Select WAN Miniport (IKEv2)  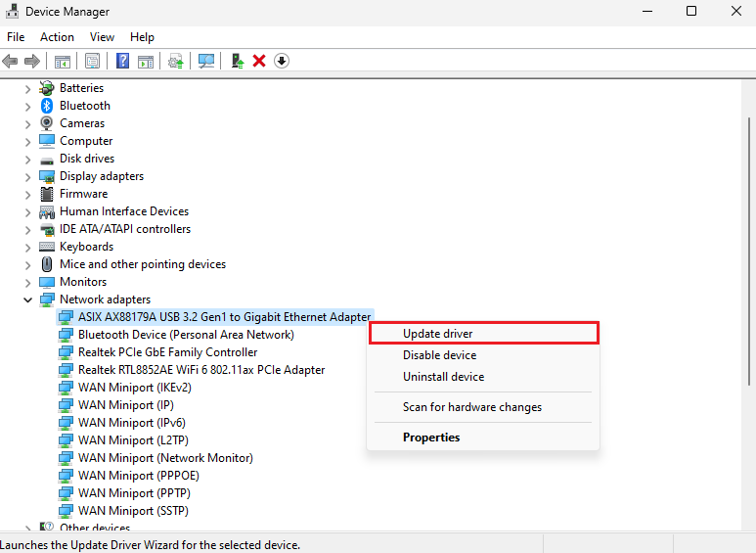(135, 388)
